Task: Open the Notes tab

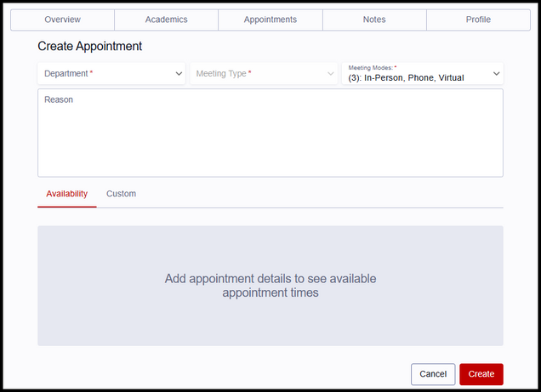Action: 374,20
